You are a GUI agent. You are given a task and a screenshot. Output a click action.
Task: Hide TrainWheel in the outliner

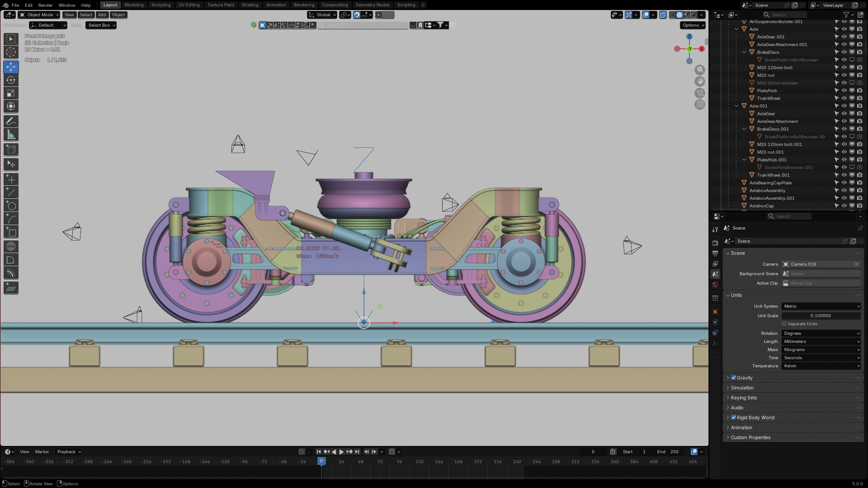point(844,99)
